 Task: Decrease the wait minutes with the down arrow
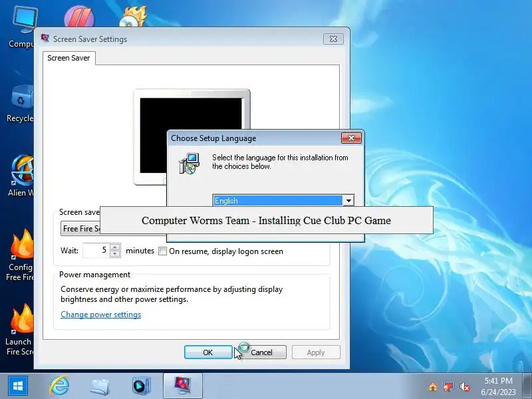115,254
